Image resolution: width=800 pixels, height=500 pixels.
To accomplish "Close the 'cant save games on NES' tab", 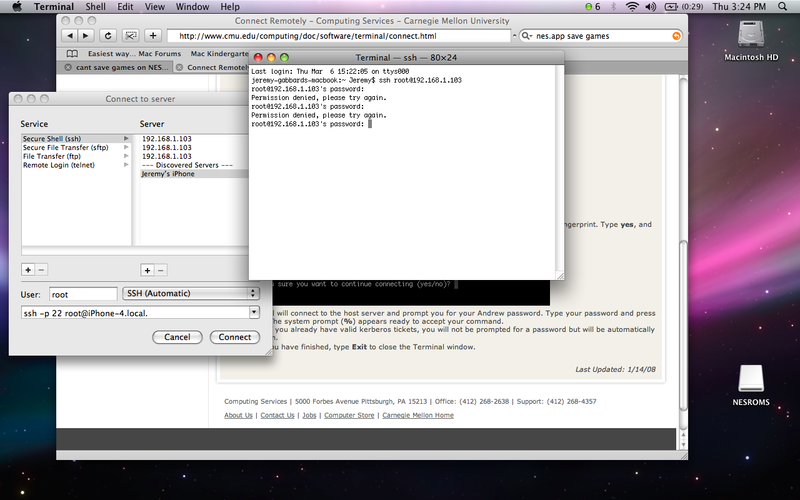I will coord(68,67).
